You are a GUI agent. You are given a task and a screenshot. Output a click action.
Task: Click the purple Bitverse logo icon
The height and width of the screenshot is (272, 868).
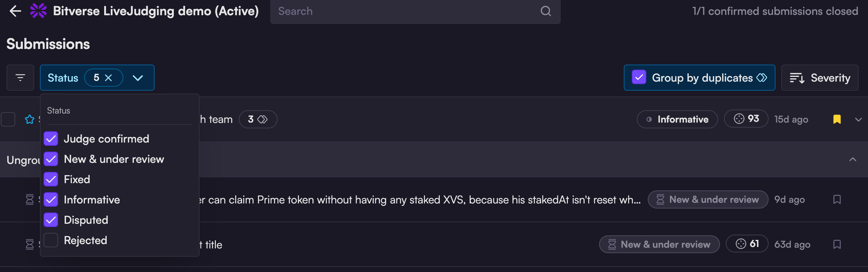[38, 11]
